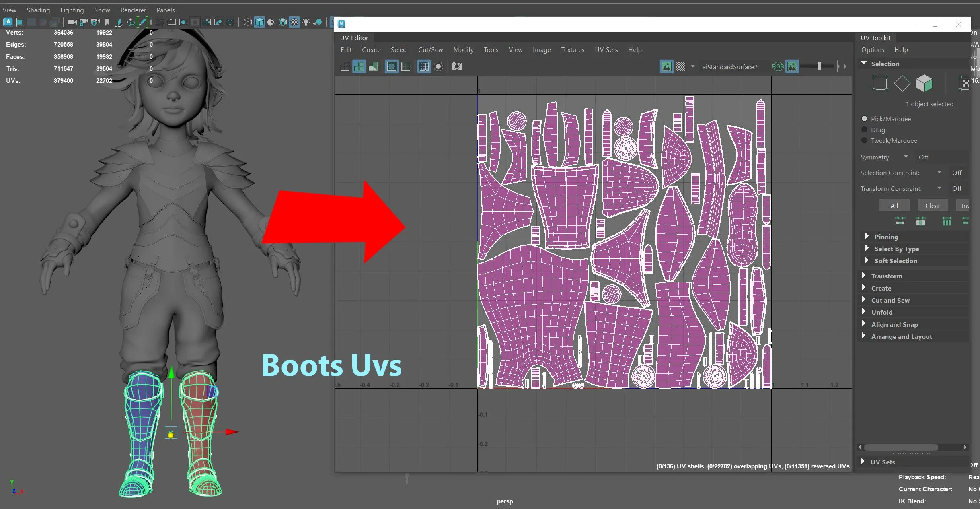Toggle dimmed image icon beside brightness slider
The height and width of the screenshot is (509, 980).
pos(792,66)
